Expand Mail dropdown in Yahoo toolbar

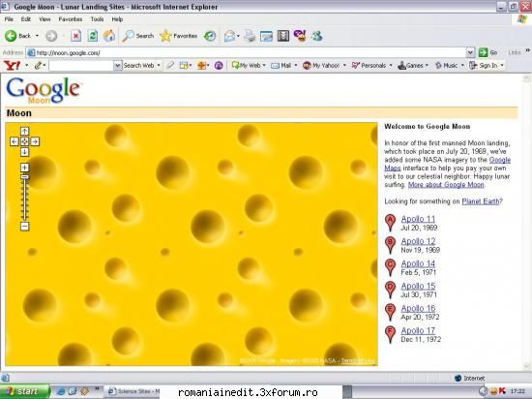296,65
